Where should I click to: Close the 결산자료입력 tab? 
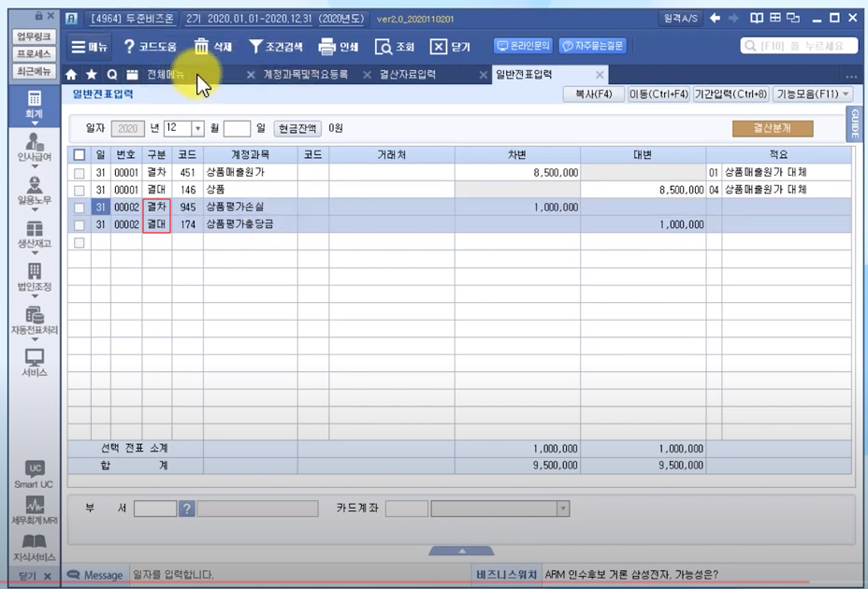(x=484, y=75)
